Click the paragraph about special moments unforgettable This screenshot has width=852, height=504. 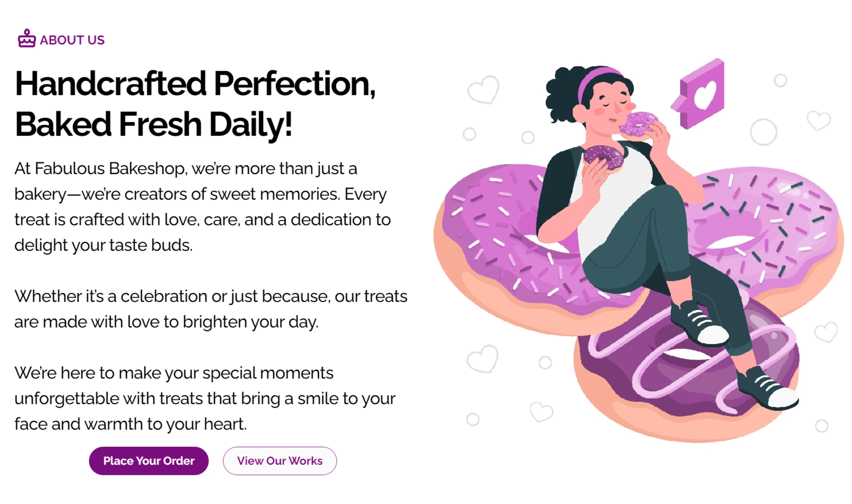(205, 398)
